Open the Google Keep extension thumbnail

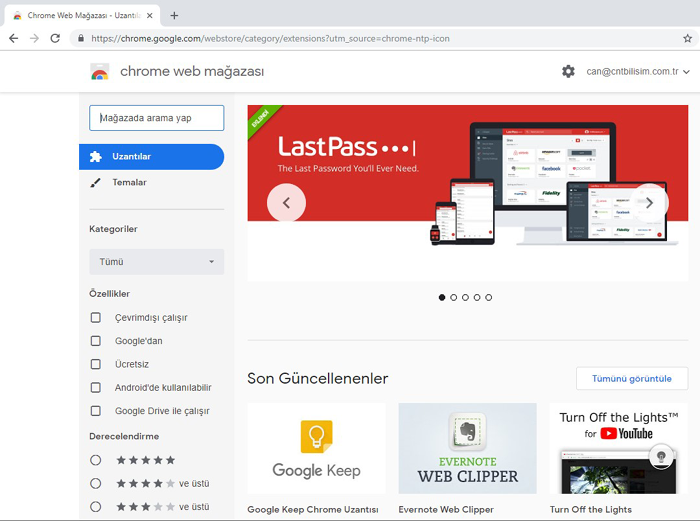pyautogui.click(x=316, y=448)
